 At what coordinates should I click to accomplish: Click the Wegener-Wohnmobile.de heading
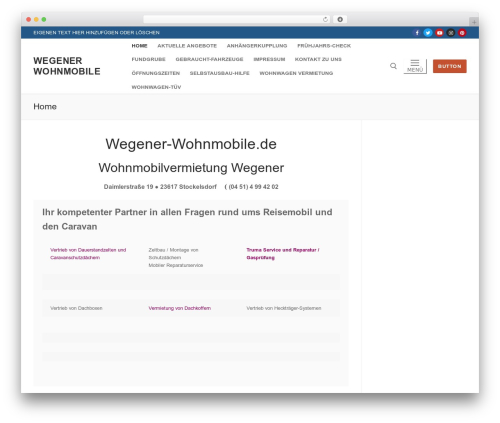191,144
